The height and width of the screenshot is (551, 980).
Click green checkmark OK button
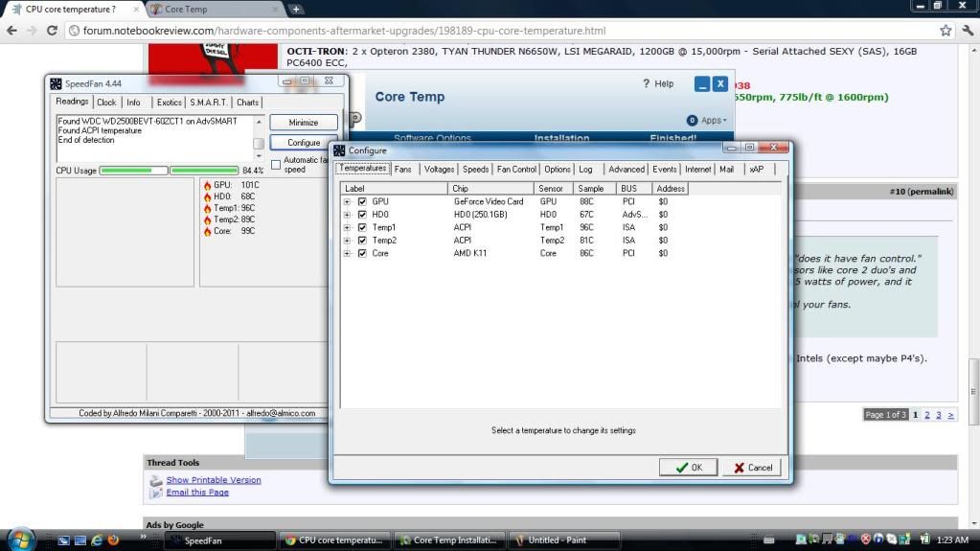click(x=688, y=468)
